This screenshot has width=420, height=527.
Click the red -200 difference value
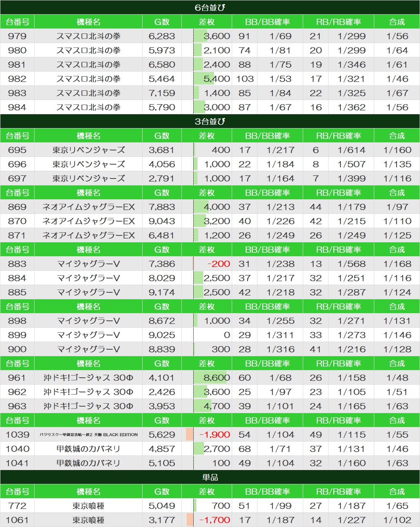tap(219, 264)
